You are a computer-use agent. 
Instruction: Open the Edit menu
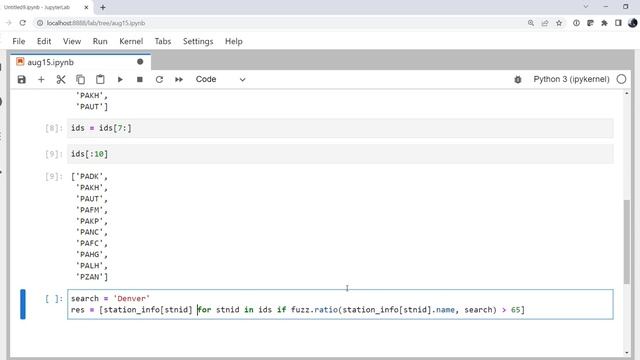pos(44,41)
